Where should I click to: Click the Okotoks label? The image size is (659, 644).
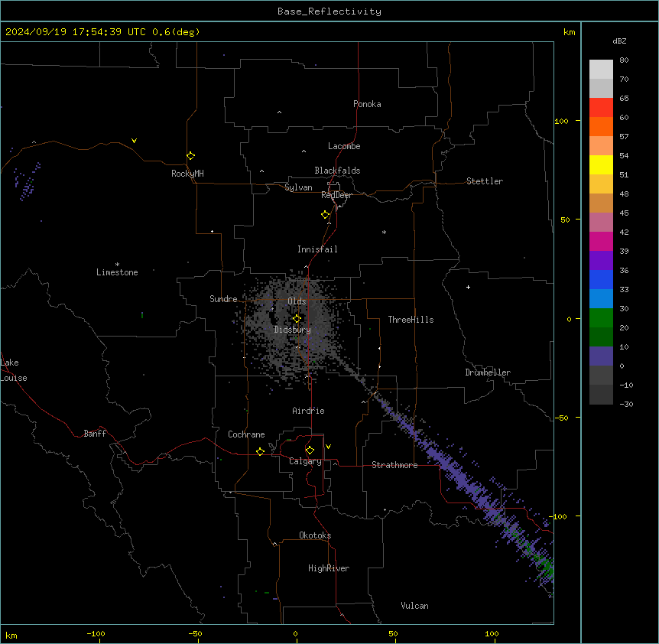[315, 535]
